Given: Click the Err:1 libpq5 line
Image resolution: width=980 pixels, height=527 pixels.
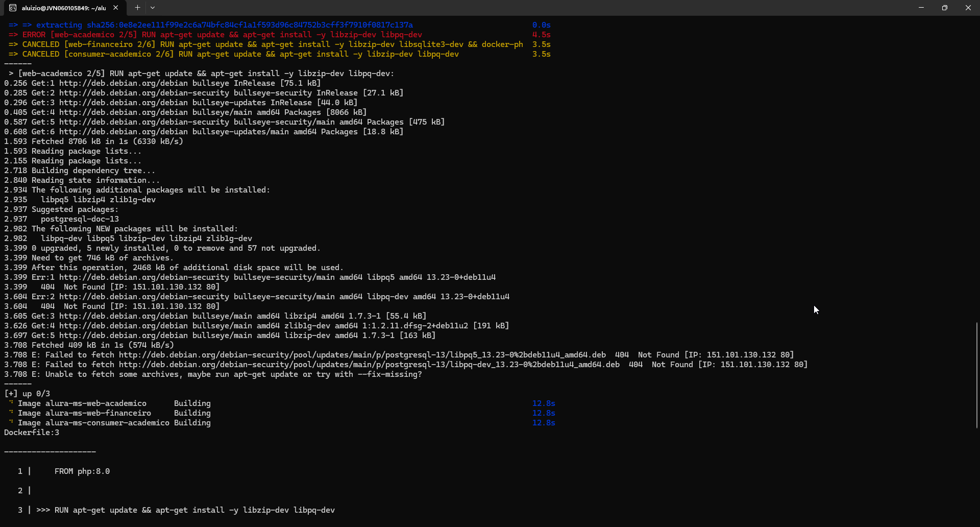Looking at the screenshot, I should [x=250, y=277].
